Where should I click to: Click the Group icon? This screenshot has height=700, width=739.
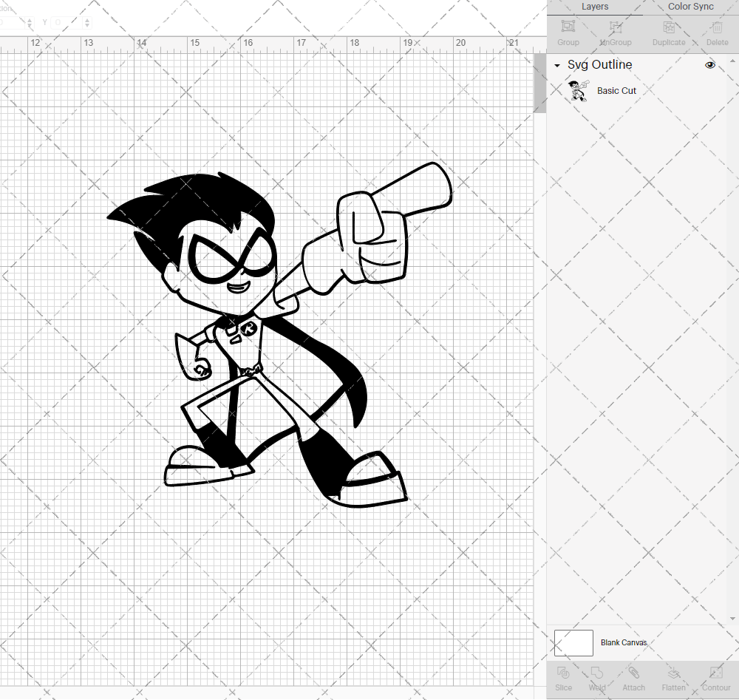point(568,27)
